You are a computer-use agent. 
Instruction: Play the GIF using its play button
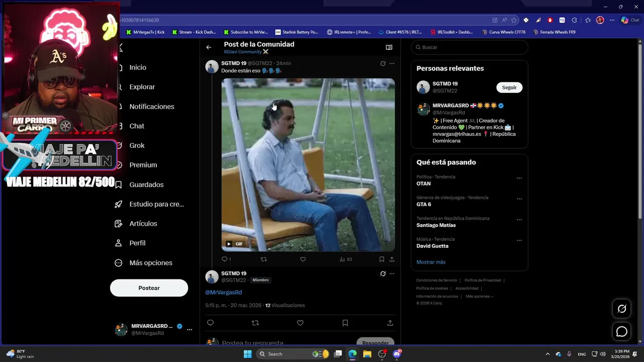229,244
